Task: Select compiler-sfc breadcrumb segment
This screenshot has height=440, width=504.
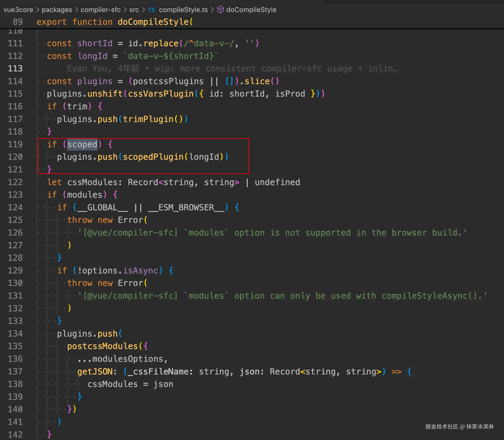Action: pyautogui.click(x=100, y=10)
